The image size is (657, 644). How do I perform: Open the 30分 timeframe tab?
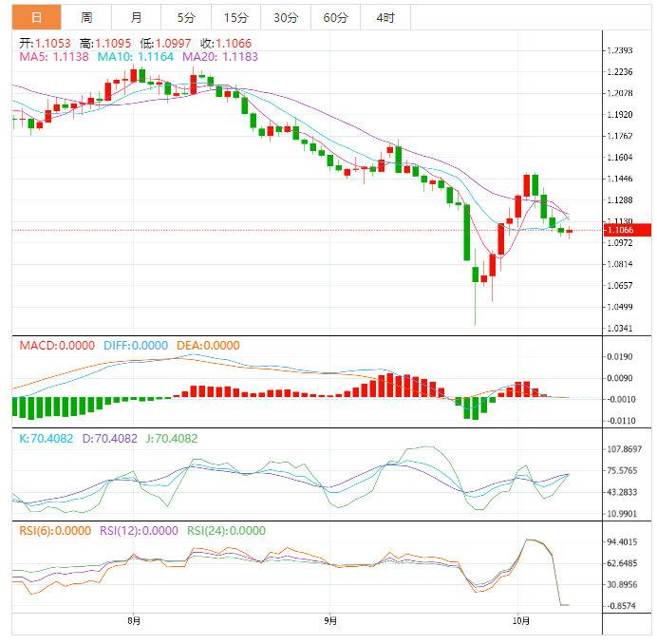pyautogui.click(x=286, y=18)
